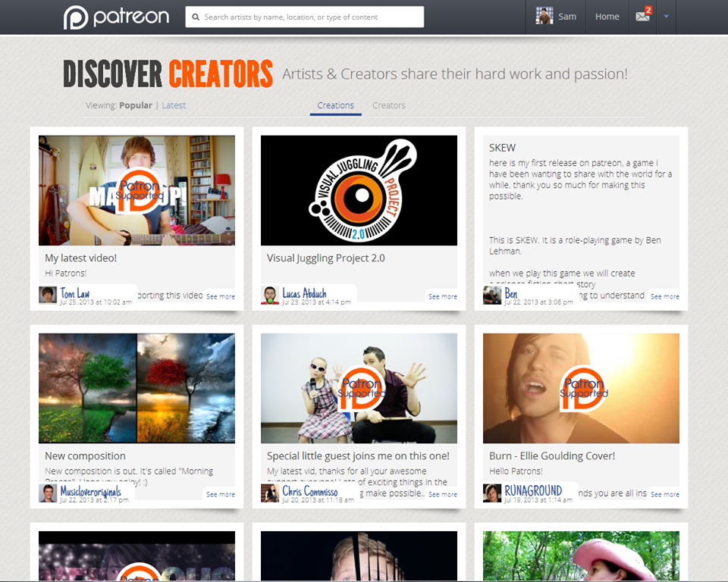Viewport: 728px width, 582px height.
Task: Click Sam's profile avatar in header
Action: click(544, 16)
